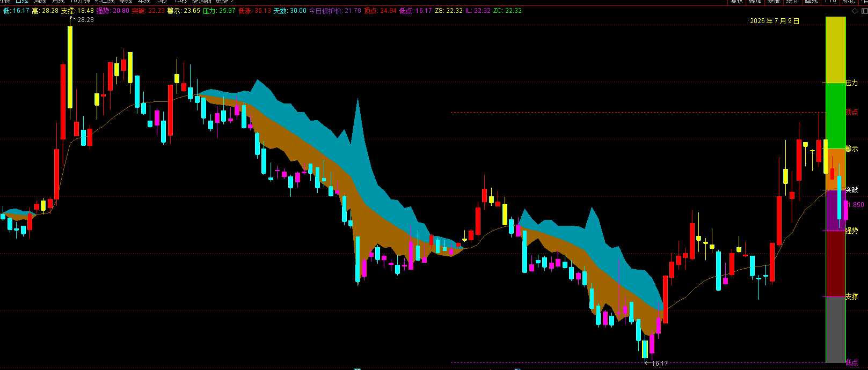
Task: Click the 支撑 level label on right bar
Action: click(x=852, y=297)
